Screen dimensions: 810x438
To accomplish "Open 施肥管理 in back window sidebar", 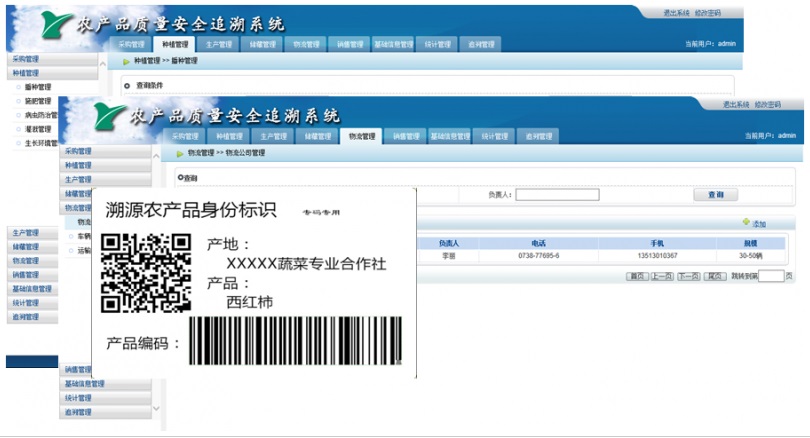I will point(38,101).
